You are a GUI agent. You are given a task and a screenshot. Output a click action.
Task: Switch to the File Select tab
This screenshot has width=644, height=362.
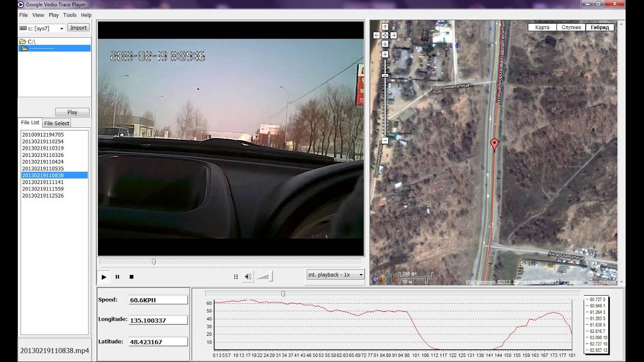coord(56,123)
